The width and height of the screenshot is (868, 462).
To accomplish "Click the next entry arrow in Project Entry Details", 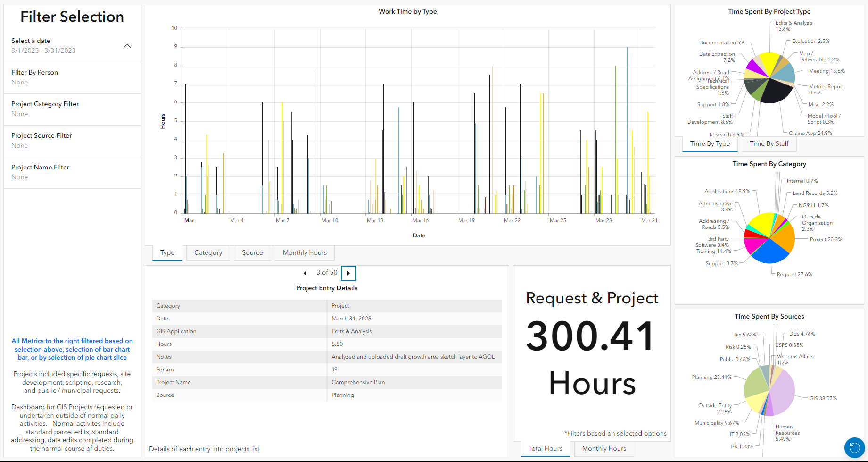I will point(348,273).
